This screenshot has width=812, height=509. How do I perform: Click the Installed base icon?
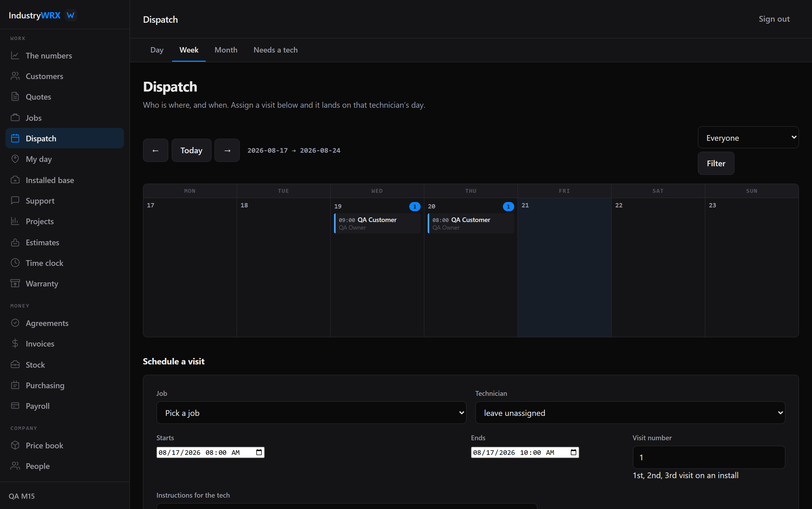coord(15,180)
